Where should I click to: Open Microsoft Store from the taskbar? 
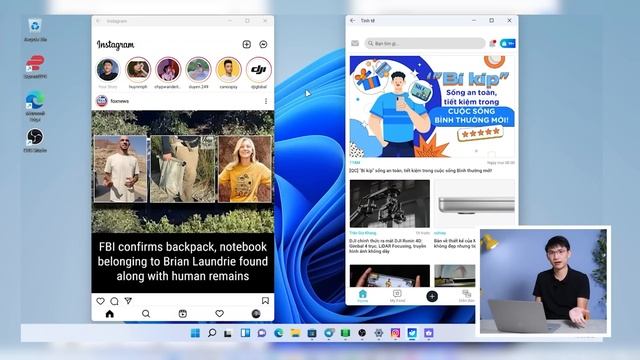(312, 333)
